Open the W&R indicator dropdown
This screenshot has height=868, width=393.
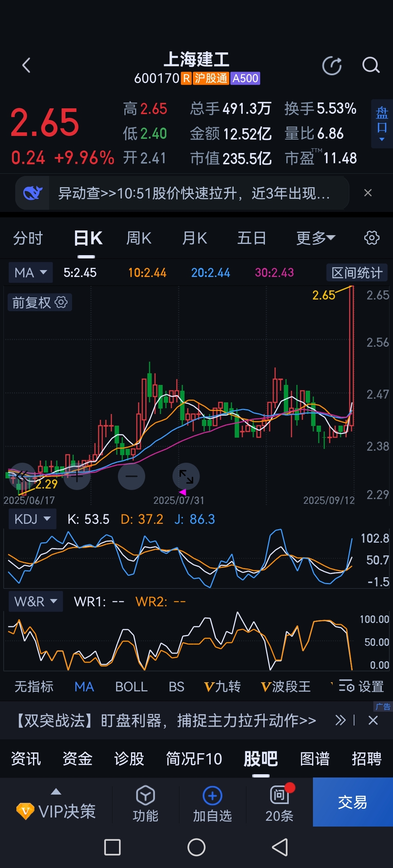(x=36, y=602)
